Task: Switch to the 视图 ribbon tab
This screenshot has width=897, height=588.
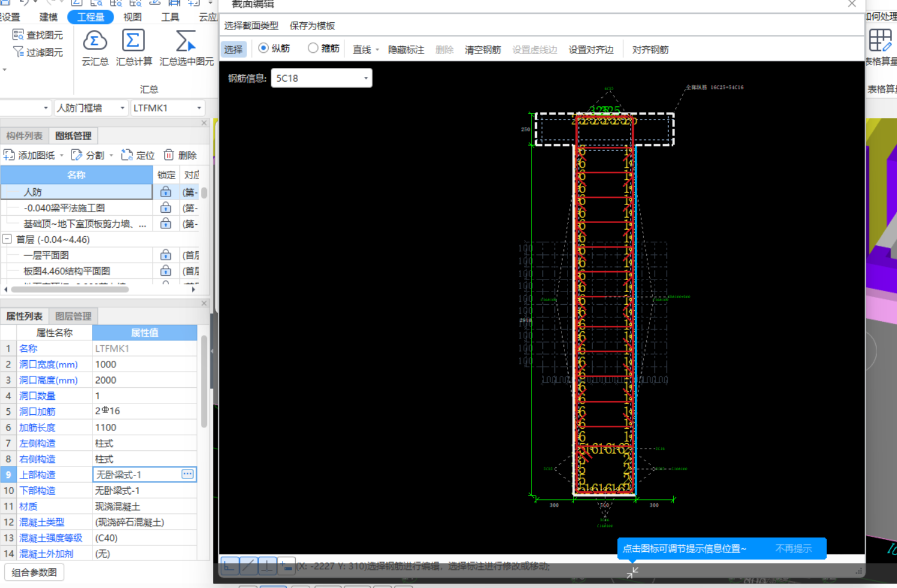Action: (x=132, y=17)
